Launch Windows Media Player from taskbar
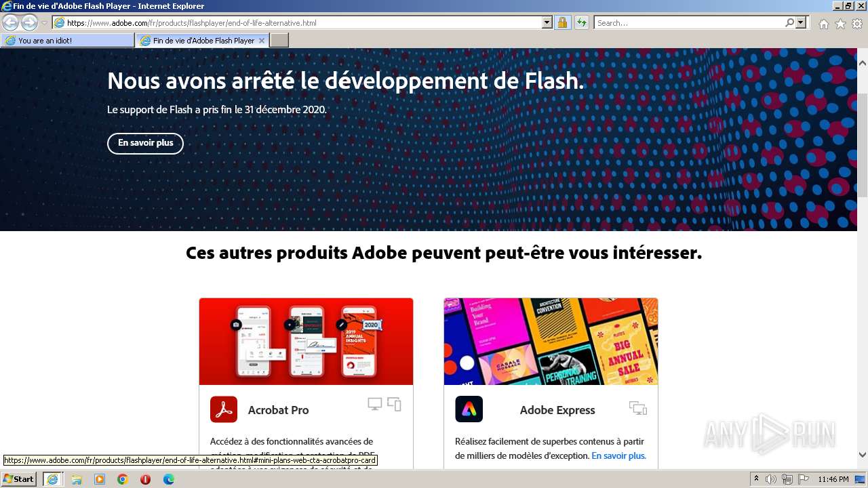The image size is (868, 488). pyautogui.click(x=100, y=479)
